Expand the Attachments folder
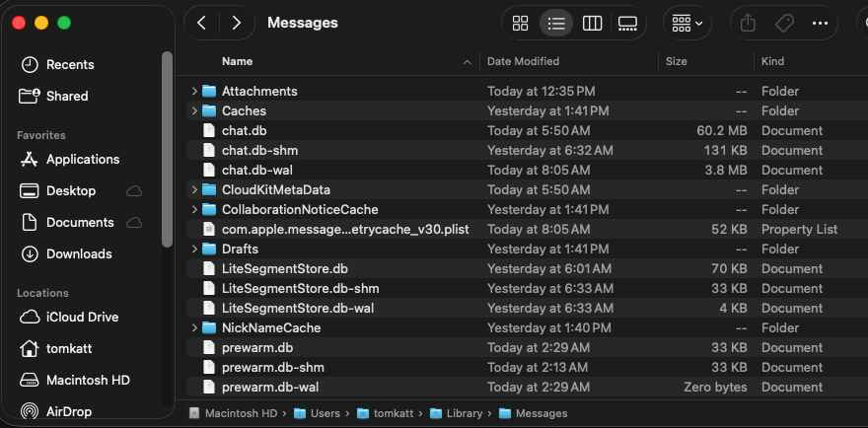868x428 pixels. 193,91
